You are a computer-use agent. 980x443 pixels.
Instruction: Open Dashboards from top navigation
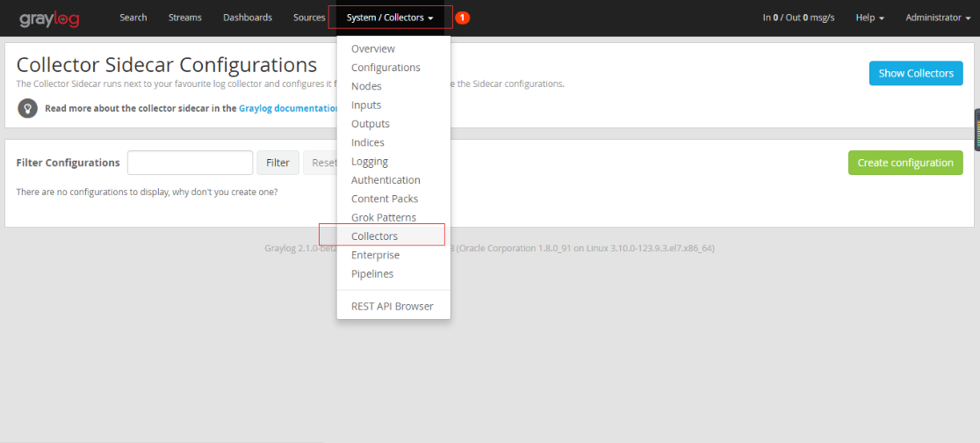(x=248, y=18)
